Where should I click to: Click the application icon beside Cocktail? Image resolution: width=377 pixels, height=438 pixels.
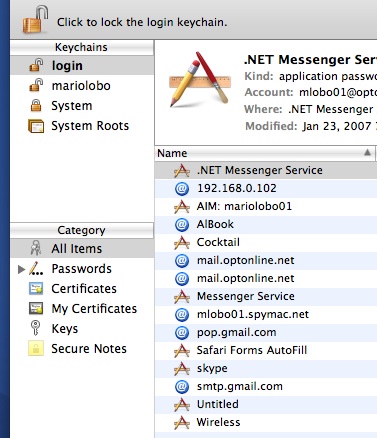[x=182, y=243]
